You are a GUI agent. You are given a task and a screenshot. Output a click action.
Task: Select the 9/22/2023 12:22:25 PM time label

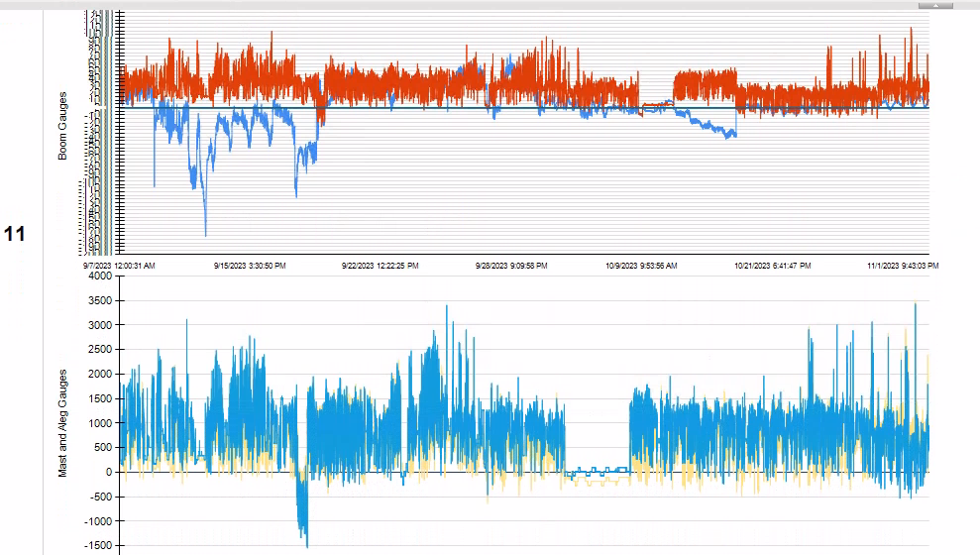click(381, 266)
